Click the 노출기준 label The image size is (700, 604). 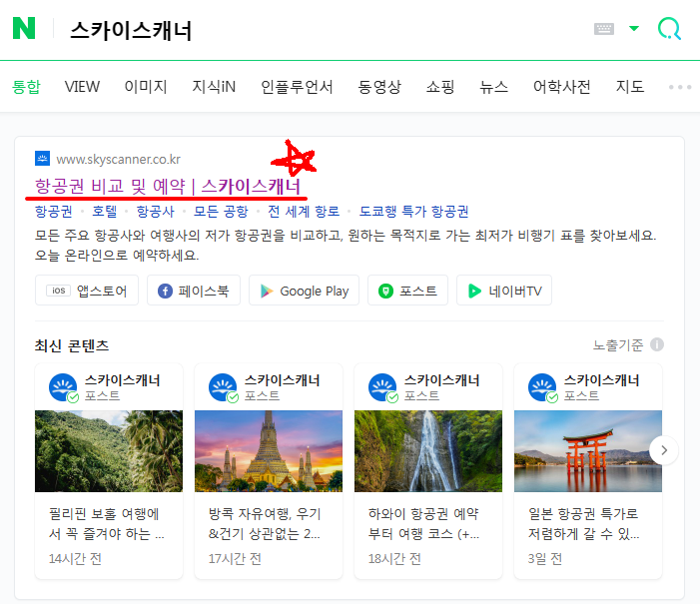pyautogui.click(x=618, y=345)
